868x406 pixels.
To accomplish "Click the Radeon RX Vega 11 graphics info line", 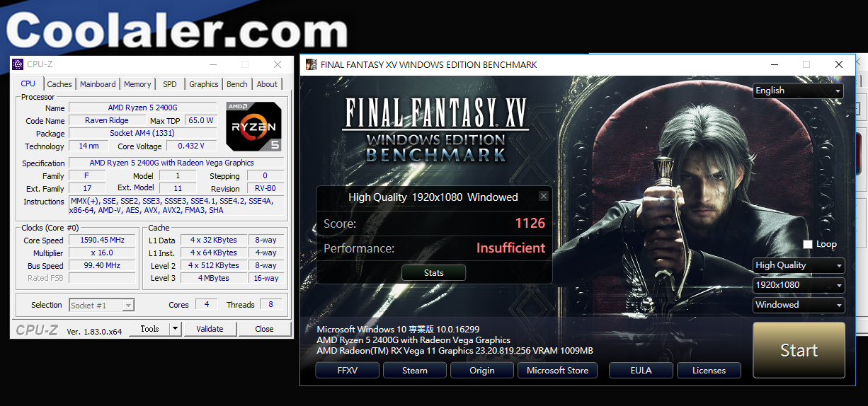I will 455,351.
